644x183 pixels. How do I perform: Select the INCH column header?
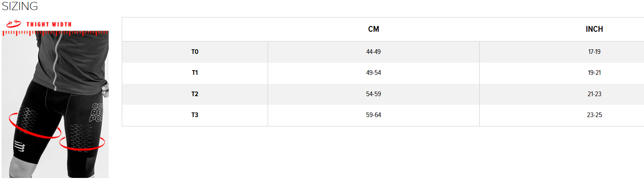[x=594, y=29]
